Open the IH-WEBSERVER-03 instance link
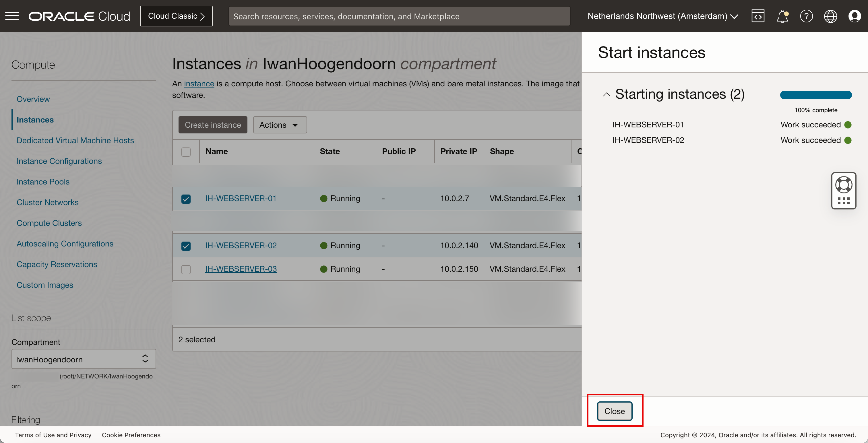This screenshot has height=443, width=868. point(241,269)
